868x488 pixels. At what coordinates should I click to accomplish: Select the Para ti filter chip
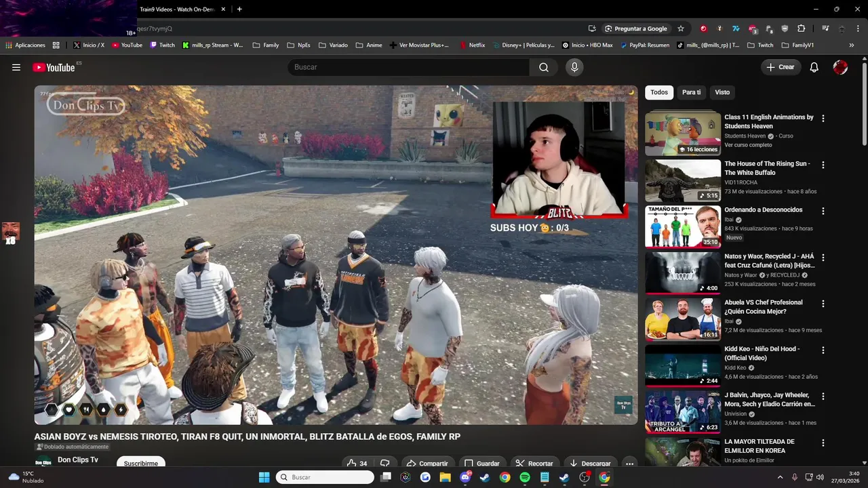tap(691, 92)
